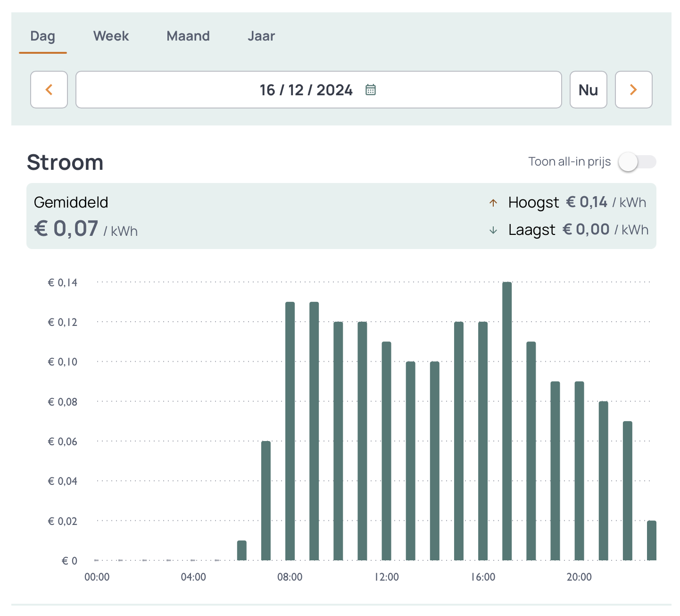Click the 12:00 price bar
This screenshot has width=680, height=616.
click(x=386, y=450)
